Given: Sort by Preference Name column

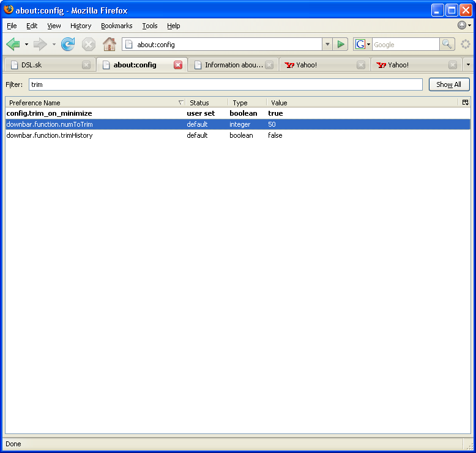Looking at the screenshot, I should (x=95, y=103).
